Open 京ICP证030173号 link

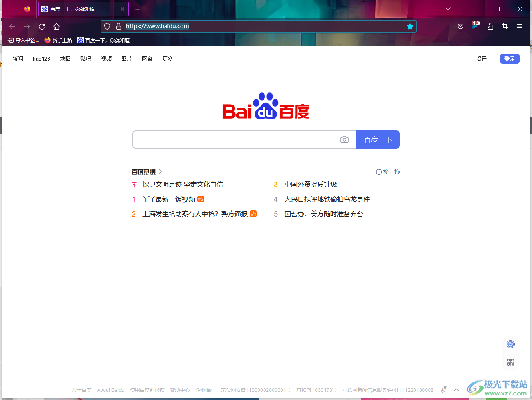coord(316,390)
